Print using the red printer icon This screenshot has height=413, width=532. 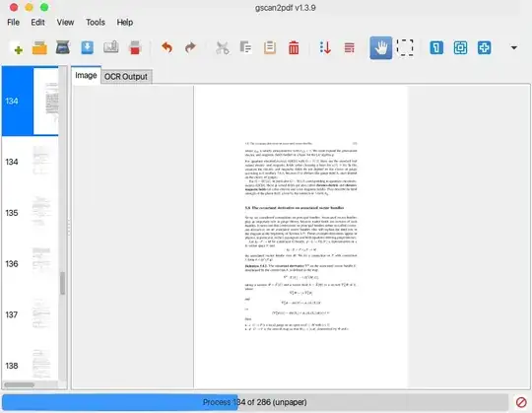(x=135, y=48)
